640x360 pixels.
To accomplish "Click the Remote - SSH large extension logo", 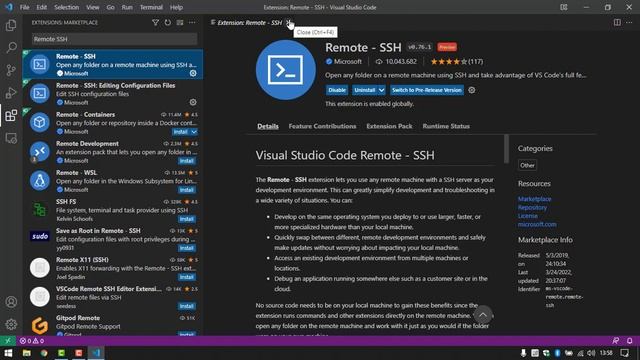I will pos(286,70).
